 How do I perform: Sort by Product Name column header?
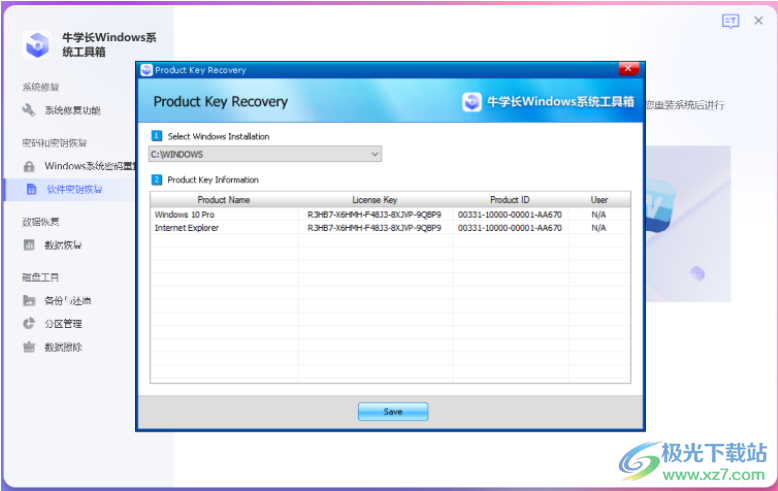[224, 199]
